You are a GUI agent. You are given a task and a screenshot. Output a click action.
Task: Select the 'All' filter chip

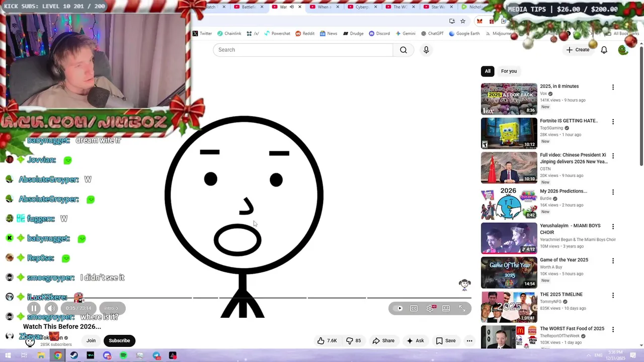coord(488,71)
